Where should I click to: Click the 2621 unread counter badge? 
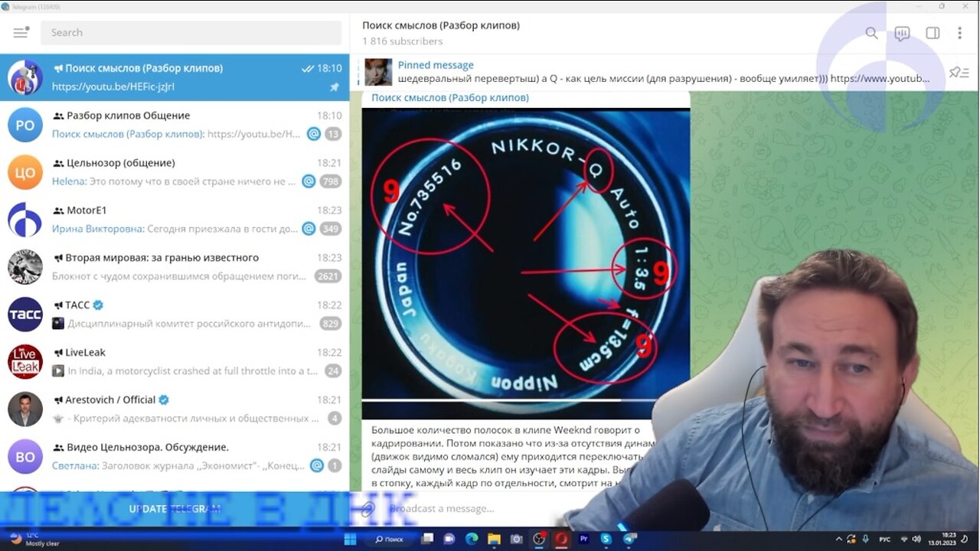[328, 276]
